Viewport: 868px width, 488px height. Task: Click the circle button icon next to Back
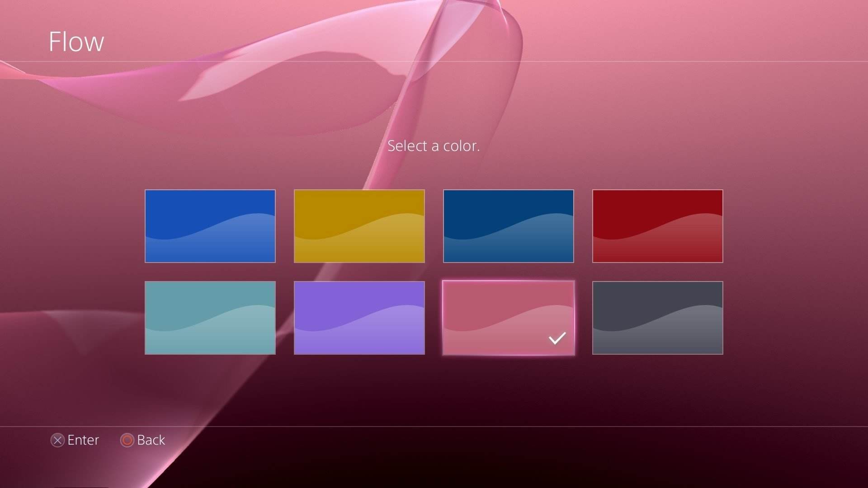coord(128,441)
